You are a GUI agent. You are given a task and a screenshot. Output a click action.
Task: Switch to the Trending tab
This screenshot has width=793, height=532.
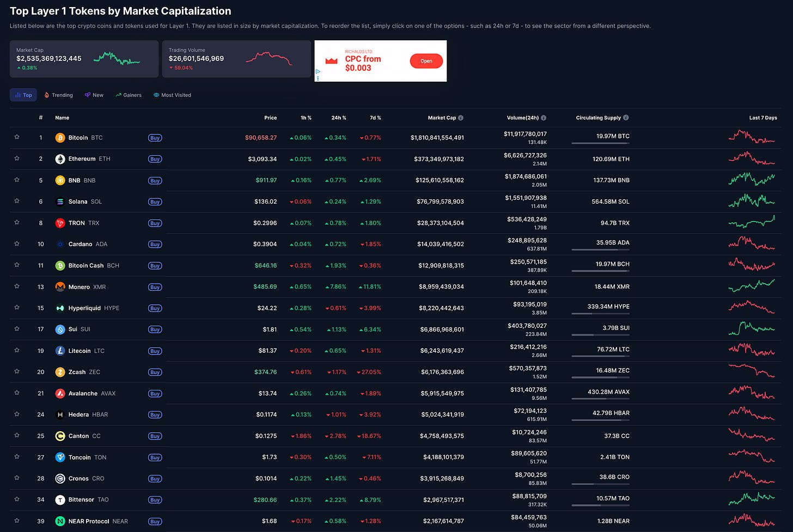tap(58, 95)
